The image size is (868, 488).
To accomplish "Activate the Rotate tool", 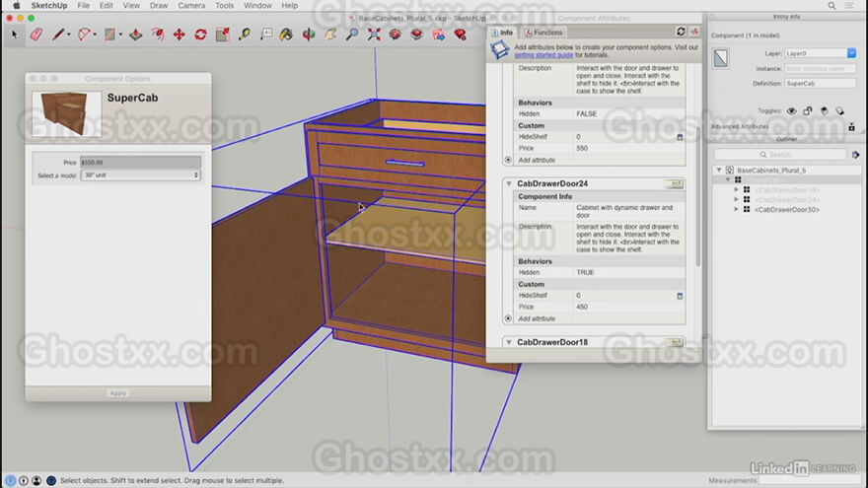I will 201,35.
